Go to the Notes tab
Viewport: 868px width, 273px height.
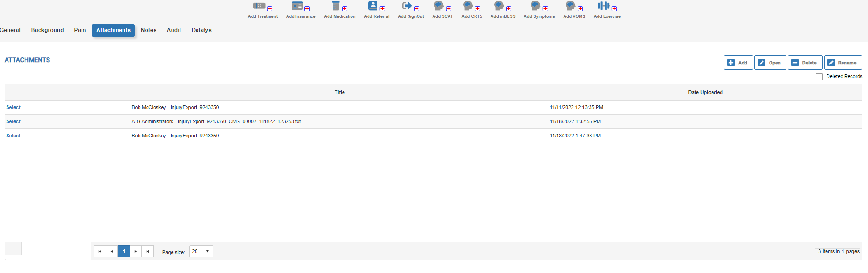pyautogui.click(x=148, y=30)
